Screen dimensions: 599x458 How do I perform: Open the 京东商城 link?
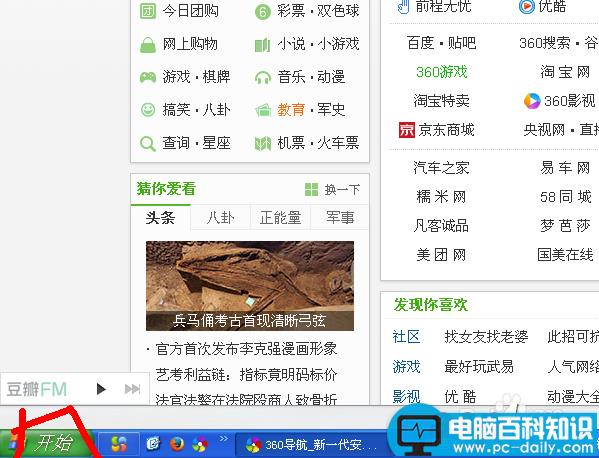[447, 130]
